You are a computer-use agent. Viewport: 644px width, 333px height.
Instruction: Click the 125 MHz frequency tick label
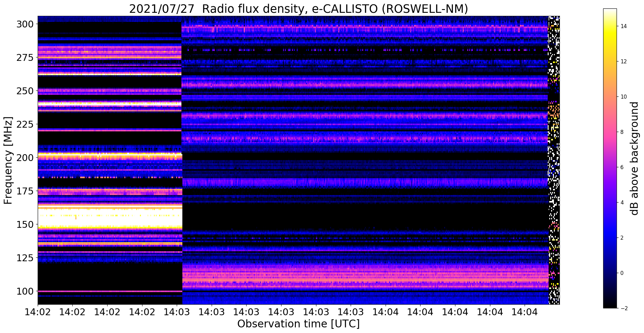[x=25, y=258]
